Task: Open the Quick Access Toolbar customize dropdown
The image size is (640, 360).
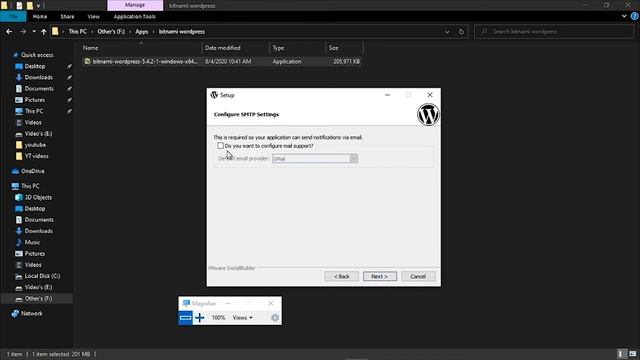Action: [x=38, y=6]
